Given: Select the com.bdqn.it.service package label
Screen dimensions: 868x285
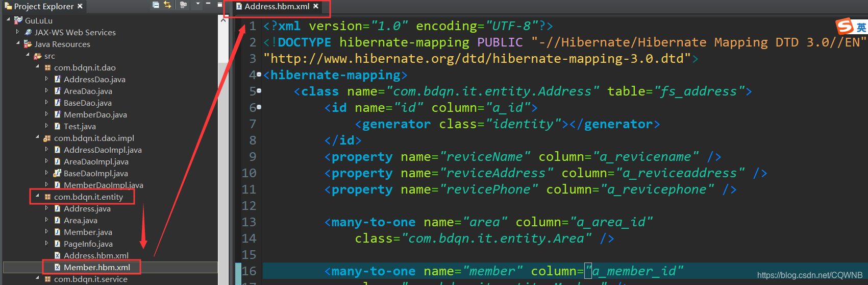Looking at the screenshot, I should coord(91,279).
